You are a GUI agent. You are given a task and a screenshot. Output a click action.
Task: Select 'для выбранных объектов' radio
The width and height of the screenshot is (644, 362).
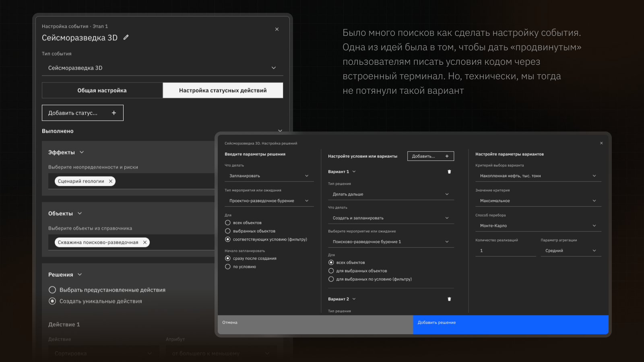[x=331, y=271]
